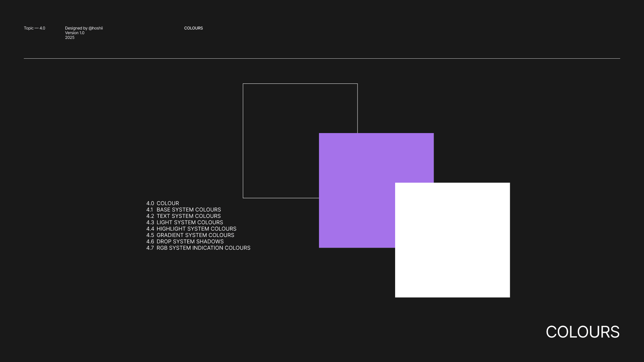This screenshot has width=644, height=362.
Task: Click the 4.7 section number
Action: coord(150,248)
